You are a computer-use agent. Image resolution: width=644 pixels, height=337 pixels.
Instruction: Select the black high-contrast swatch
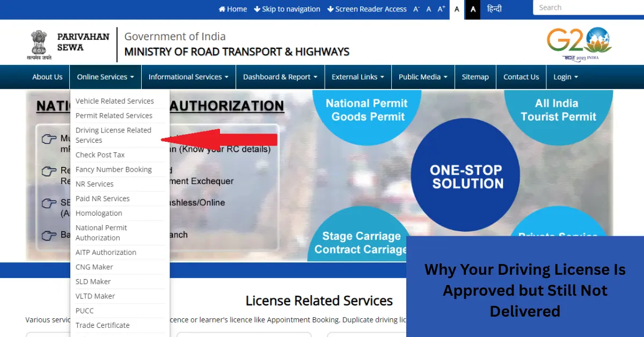point(473,9)
